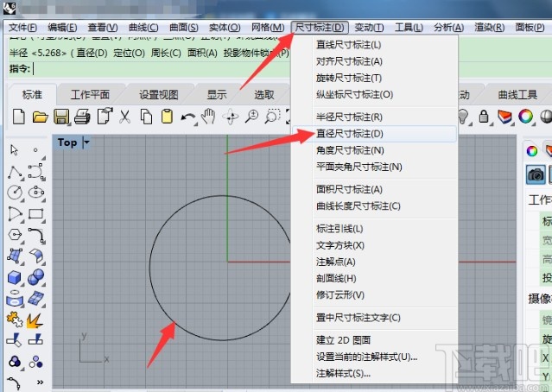Click the Zoom window icon

[272, 117]
